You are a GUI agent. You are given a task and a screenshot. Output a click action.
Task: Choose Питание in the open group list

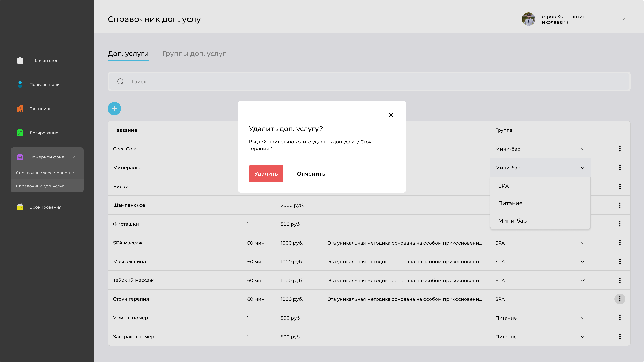[540, 203]
